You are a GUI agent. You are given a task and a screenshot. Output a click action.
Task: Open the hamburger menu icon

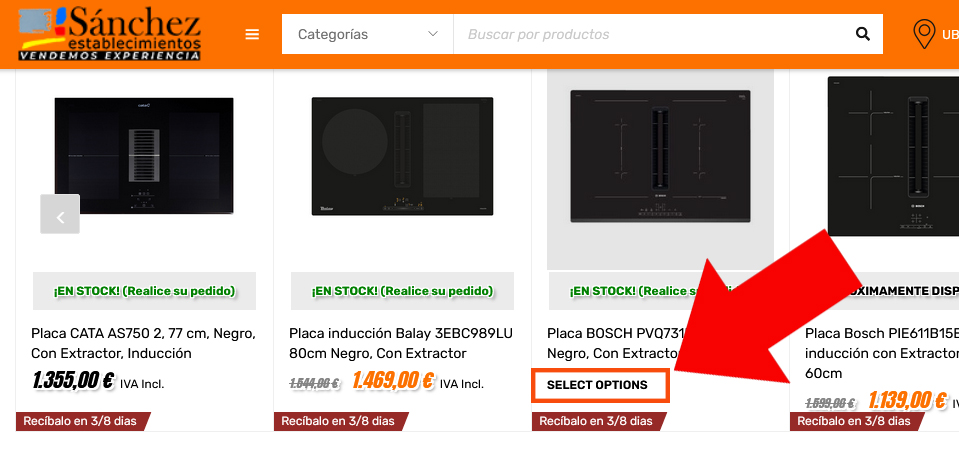pos(252,34)
